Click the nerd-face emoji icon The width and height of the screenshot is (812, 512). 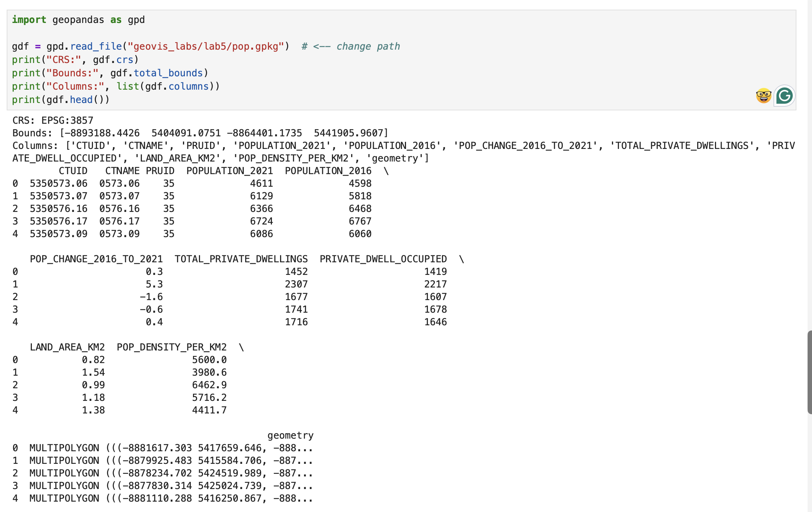tap(763, 96)
